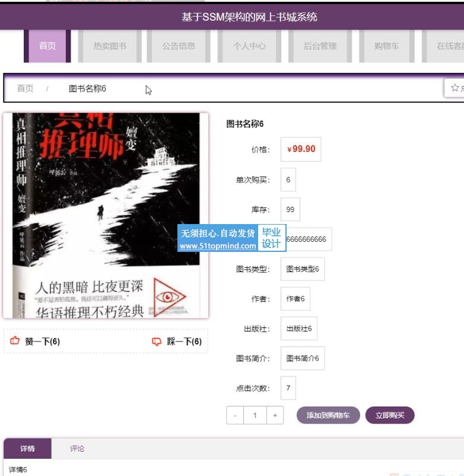This screenshot has height=476, width=464.
Task: Click the 作者6 value box
Action: coord(295,298)
